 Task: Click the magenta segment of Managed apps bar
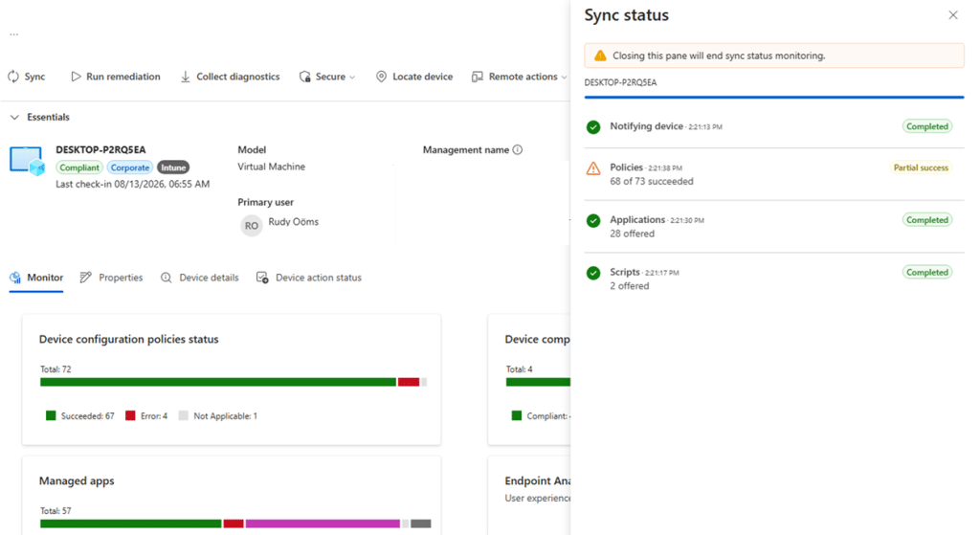(x=323, y=524)
